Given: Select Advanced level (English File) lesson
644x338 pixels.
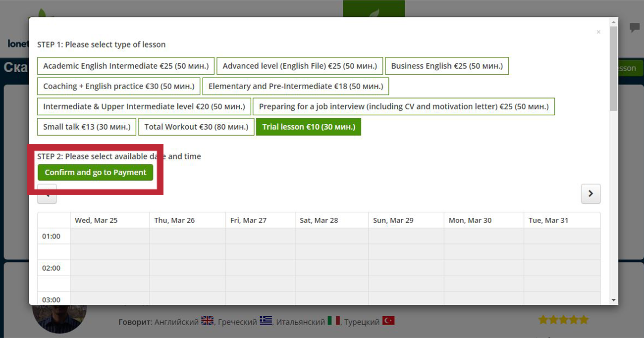Looking at the screenshot, I should (300, 66).
